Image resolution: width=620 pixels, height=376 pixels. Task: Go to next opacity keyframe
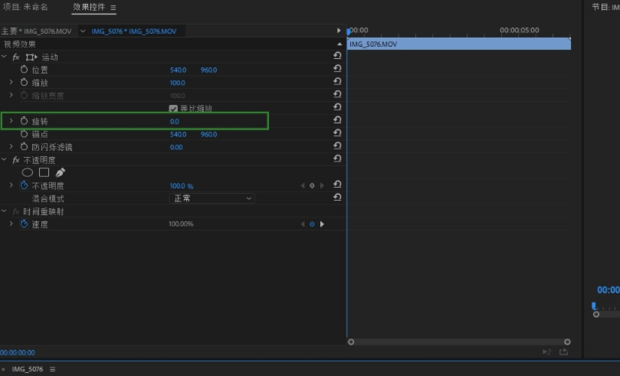tap(322, 185)
